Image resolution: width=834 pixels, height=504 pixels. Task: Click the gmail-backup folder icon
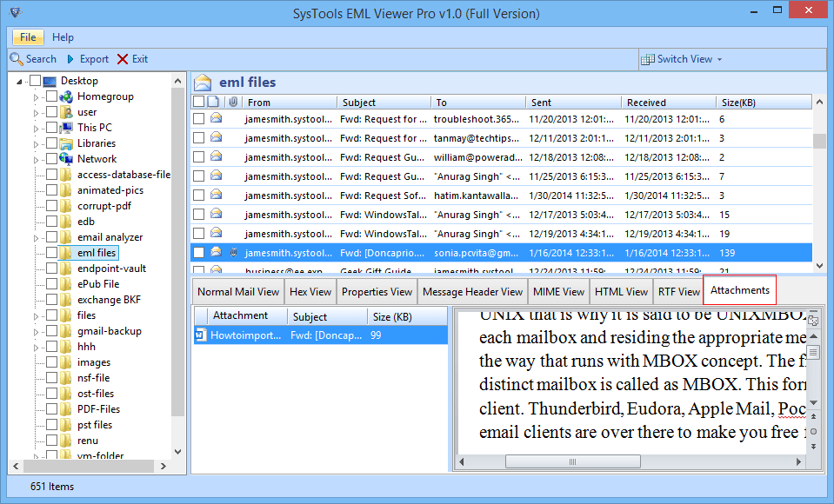coord(66,331)
